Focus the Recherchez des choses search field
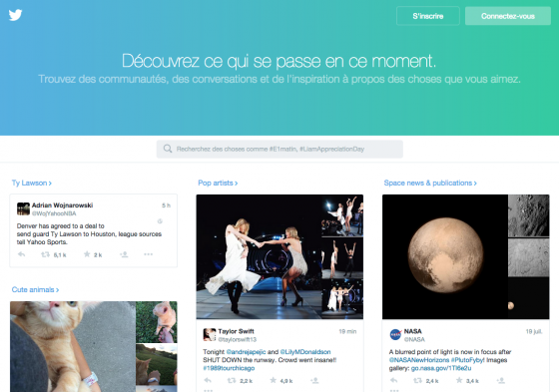The image size is (559, 392). click(279, 149)
